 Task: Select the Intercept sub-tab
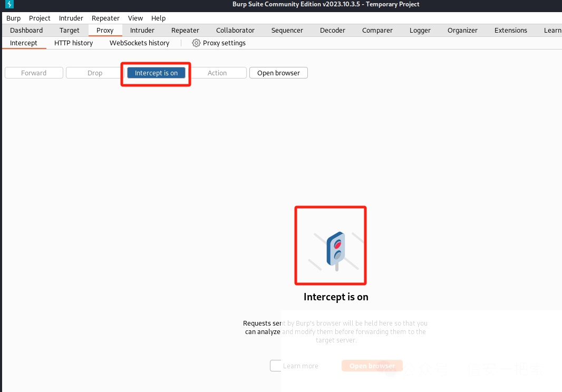click(x=24, y=43)
